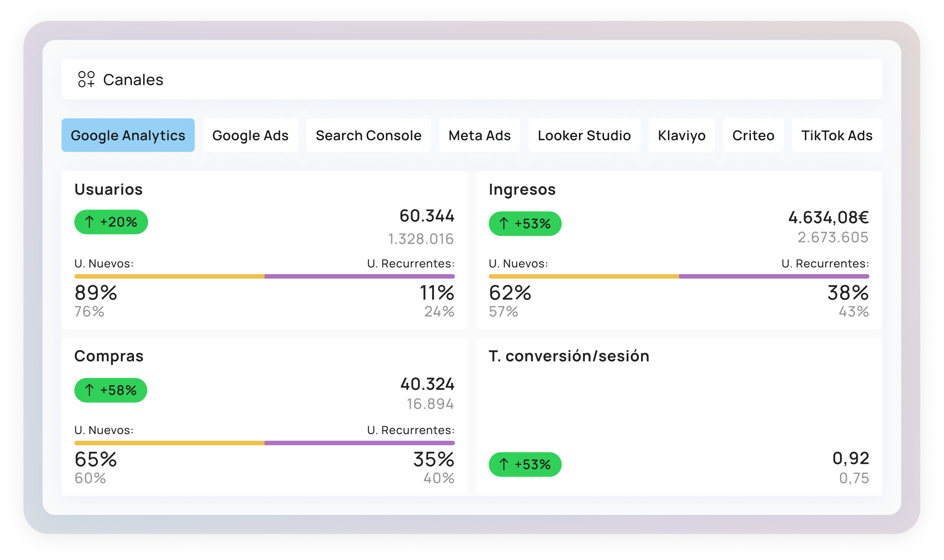
Task: Switch to Meta Ads channel
Action: pyautogui.click(x=480, y=136)
